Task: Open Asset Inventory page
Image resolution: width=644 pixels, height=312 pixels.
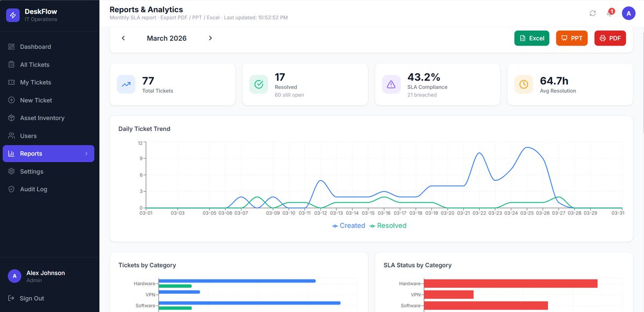Action: [x=48, y=118]
